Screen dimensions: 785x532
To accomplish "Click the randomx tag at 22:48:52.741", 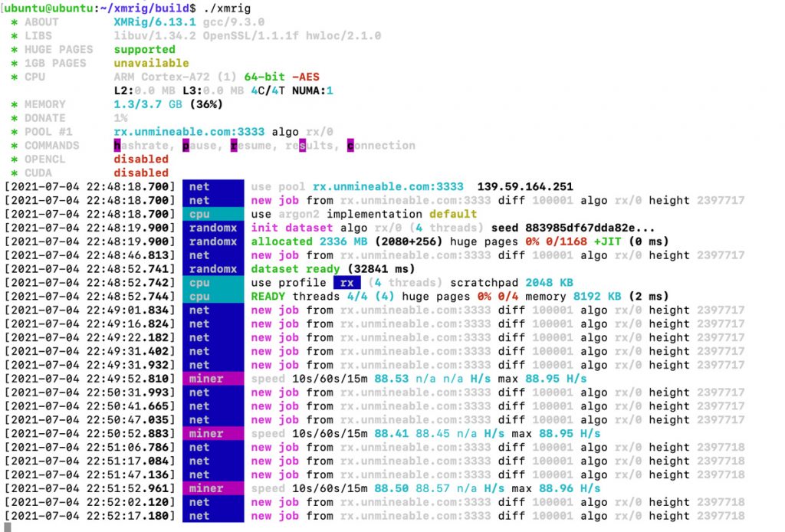I will [213, 269].
